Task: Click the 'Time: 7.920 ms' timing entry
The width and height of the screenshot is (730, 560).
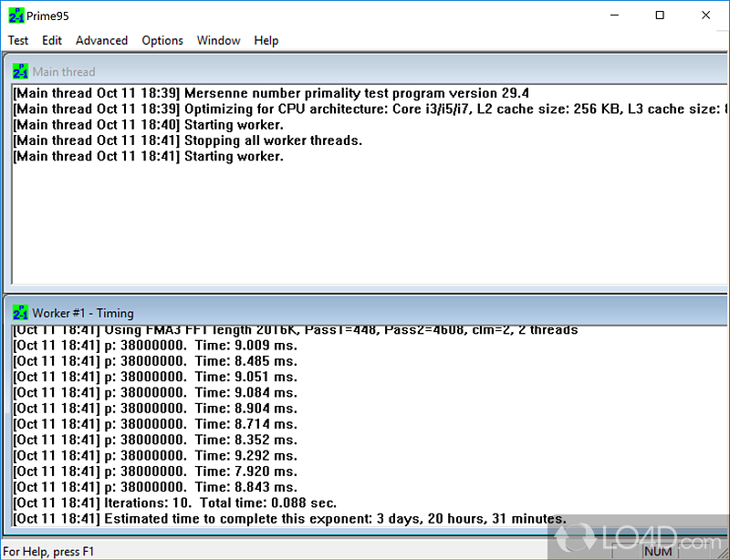Action: (x=155, y=472)
